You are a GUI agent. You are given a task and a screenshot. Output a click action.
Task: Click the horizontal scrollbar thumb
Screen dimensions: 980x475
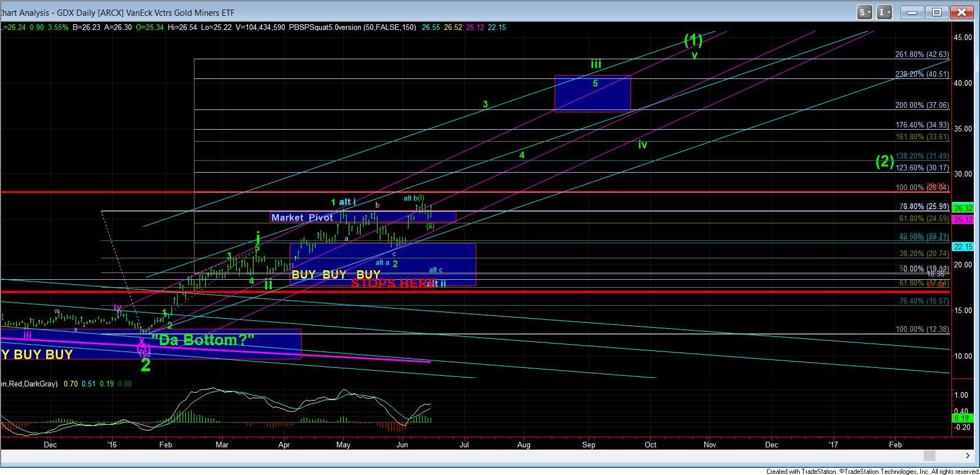[x=929, y=456]
